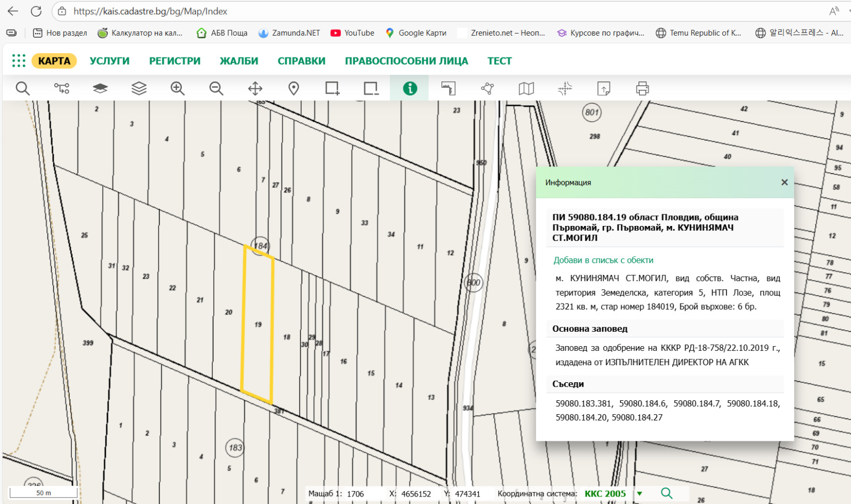
Task: Click the export/upload map icon
Action: pos(604,88)
